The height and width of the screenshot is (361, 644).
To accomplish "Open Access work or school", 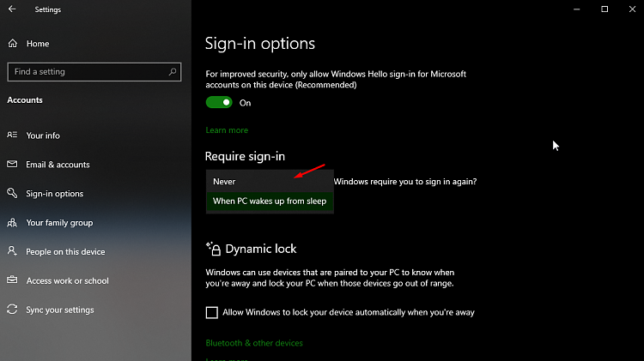I will pyautogui.click(x=67, y=280).
